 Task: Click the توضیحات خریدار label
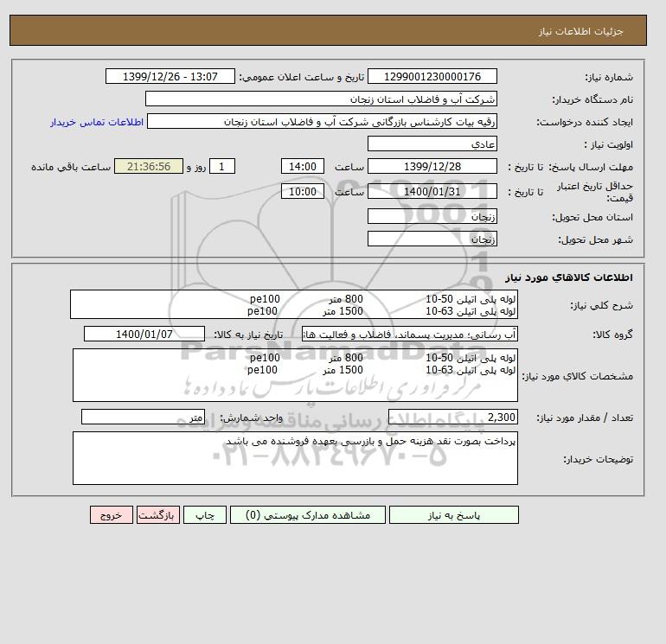[x=599, y=459]
